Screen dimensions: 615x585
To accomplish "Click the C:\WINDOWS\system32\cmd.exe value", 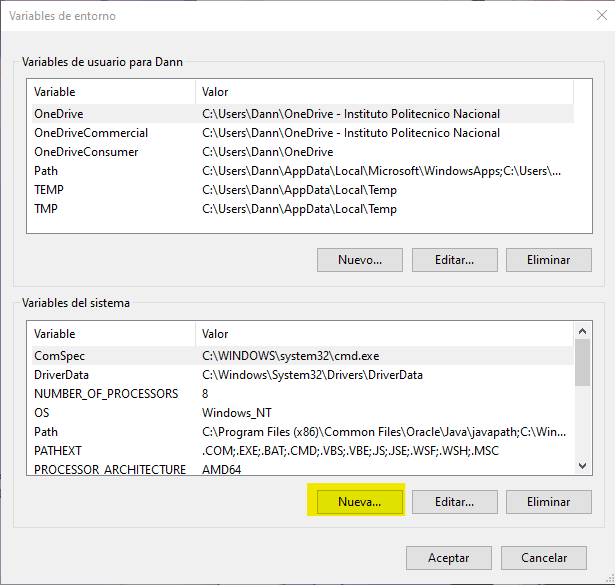I will (x=291, y=356).
